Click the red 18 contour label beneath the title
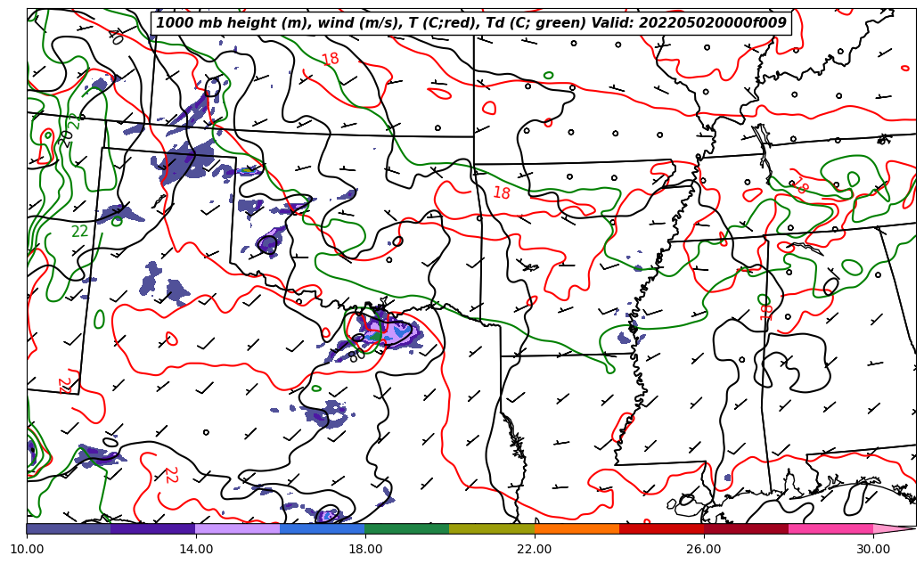The width and height of the screenshot is (924, 564). click(x=331, y=60)
